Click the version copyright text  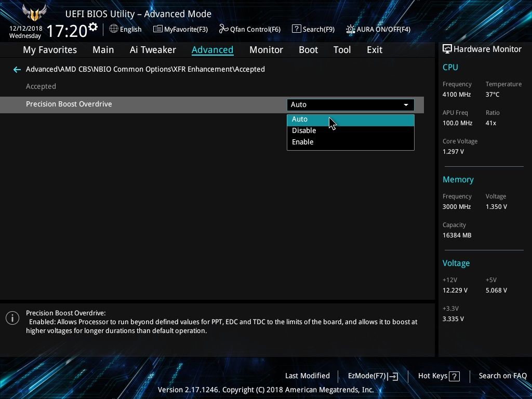[x=265, y=390]
